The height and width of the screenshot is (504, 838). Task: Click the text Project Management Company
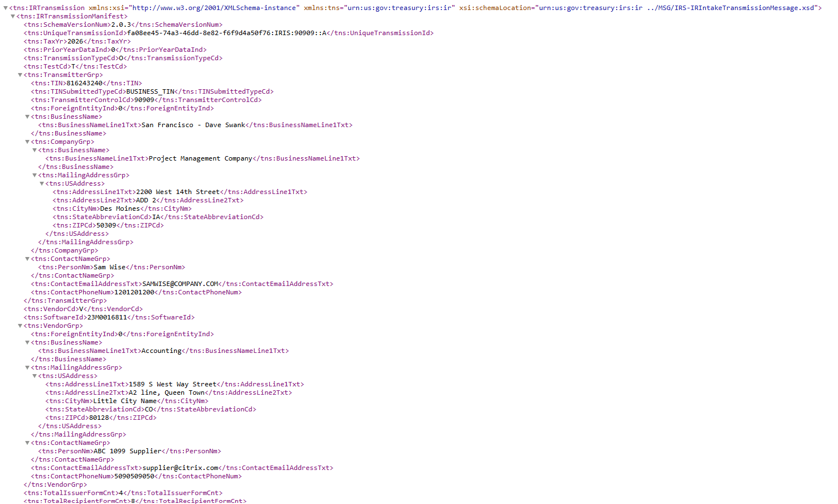[201, 158]
